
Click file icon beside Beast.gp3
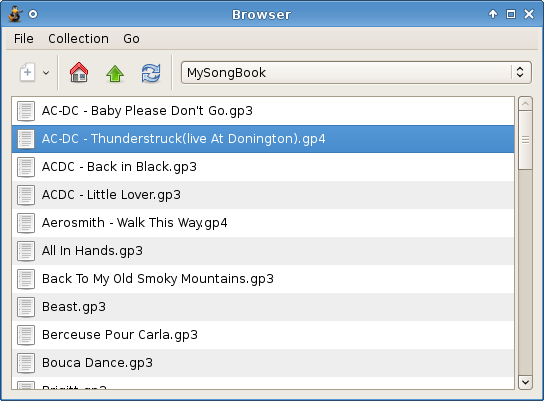(x=26, y=307)
